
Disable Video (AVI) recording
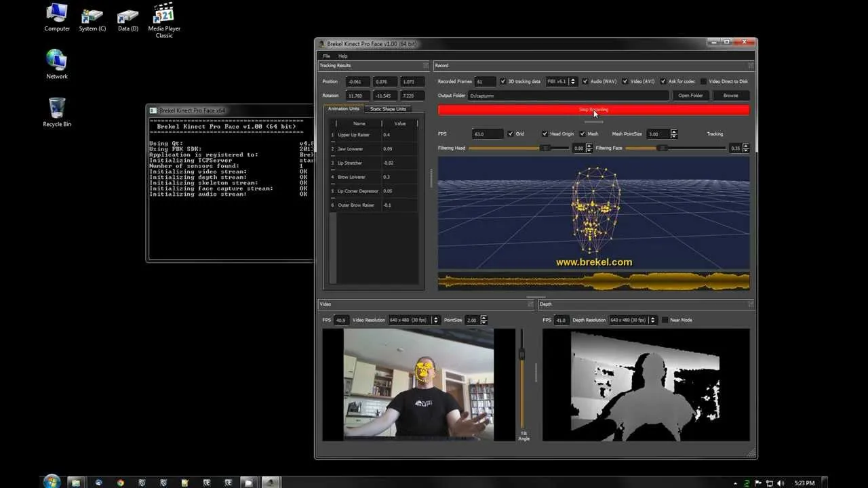[x=625, y=81]
